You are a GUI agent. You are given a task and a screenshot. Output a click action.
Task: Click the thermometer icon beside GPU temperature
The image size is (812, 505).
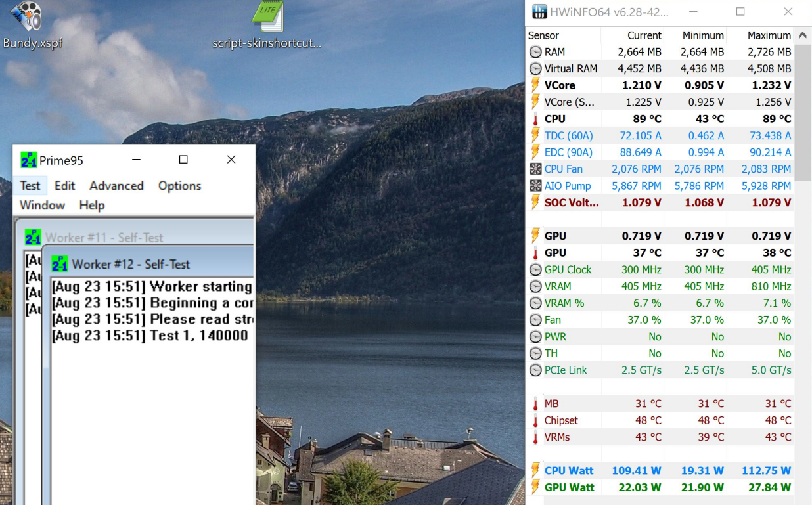pos(536,253)
